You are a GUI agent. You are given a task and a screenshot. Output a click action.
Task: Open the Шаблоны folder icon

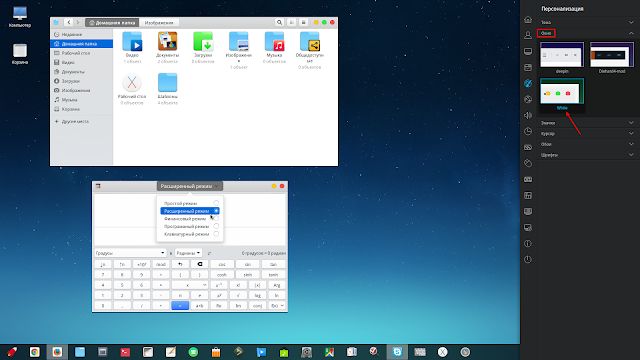pos(167,82)
